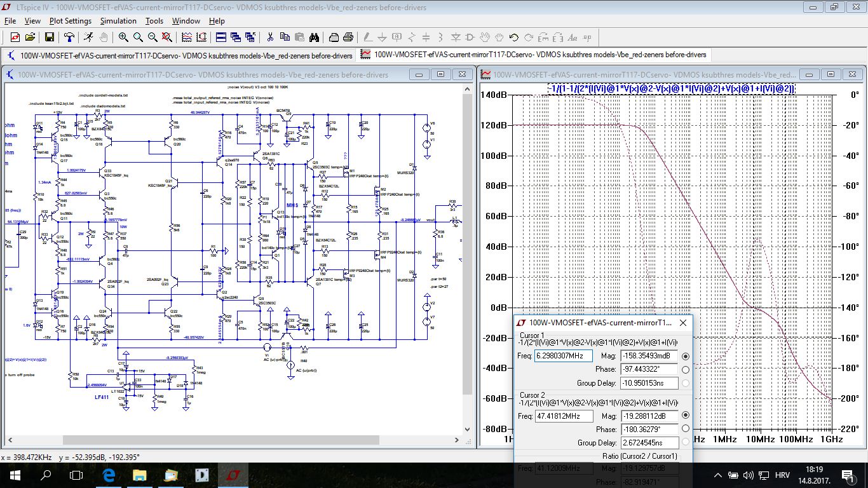The image size is (868, 488).
Task: Click Cursor 1 Freq input field
Action: (x=564, y=356)
